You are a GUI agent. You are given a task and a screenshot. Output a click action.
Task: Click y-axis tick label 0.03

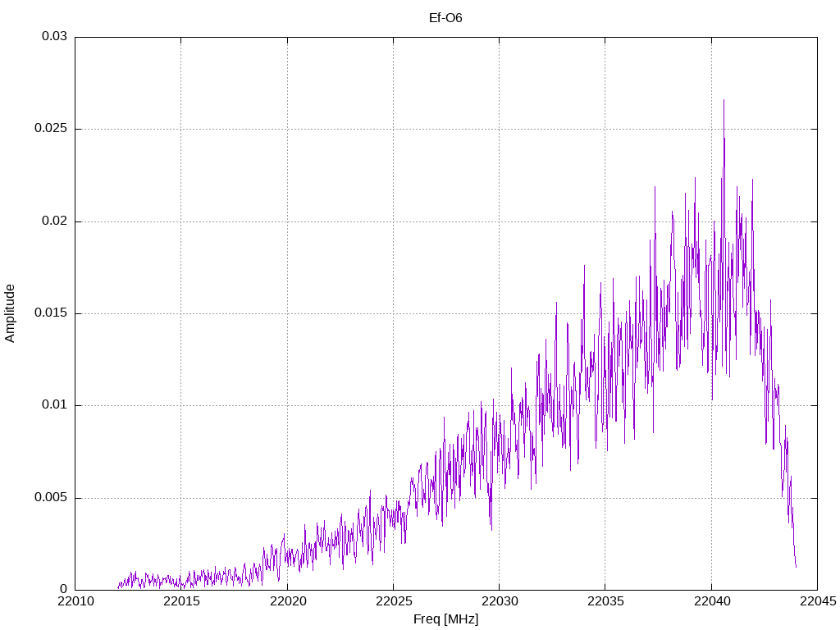(55, 36)
